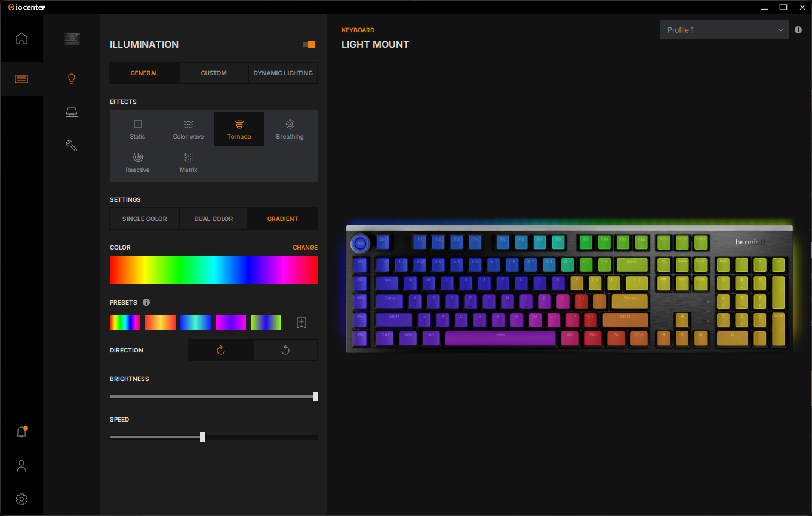812x516 pixels.
Task: Toggle the Illumination on/off switch
Action: pos(309,44)
